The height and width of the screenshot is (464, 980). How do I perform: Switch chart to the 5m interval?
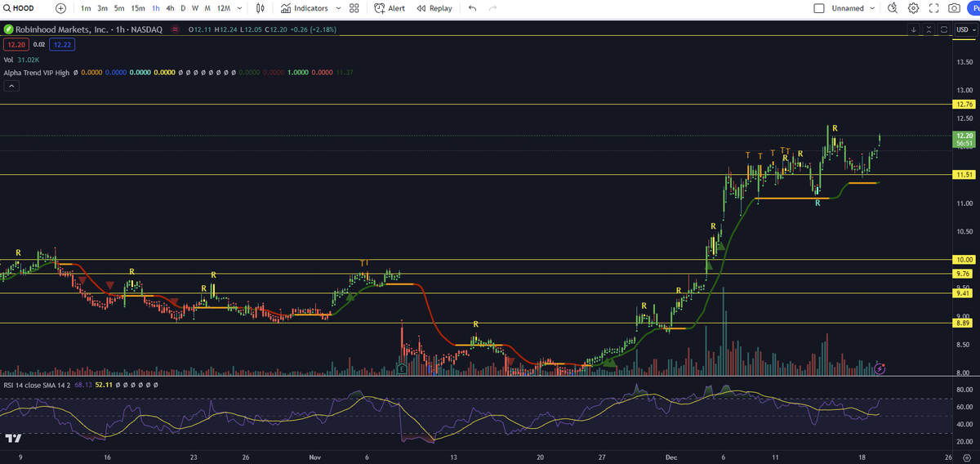[x=119, y=8]
